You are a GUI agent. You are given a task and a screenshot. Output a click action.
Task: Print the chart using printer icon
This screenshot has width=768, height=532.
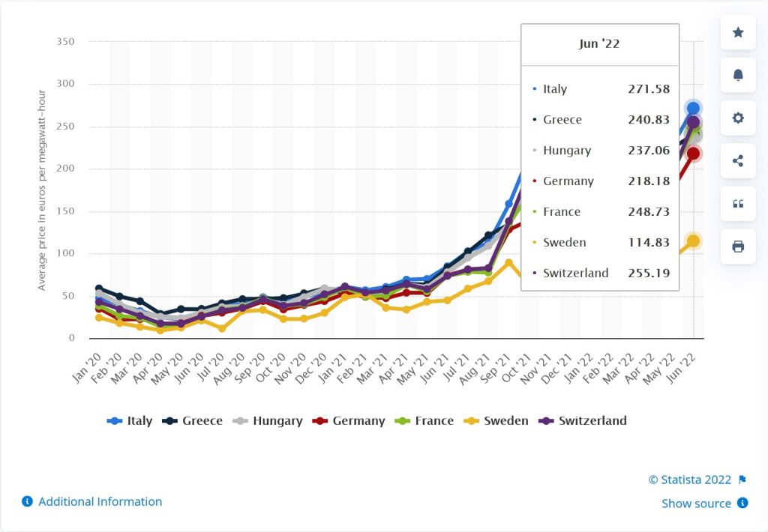coord(738,247)
